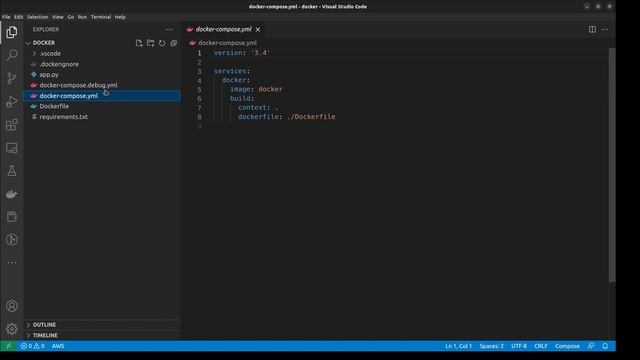Screen dimensions: 640x360
Task: Open Explorer views and more actions menu
Action: coord(169,29)
